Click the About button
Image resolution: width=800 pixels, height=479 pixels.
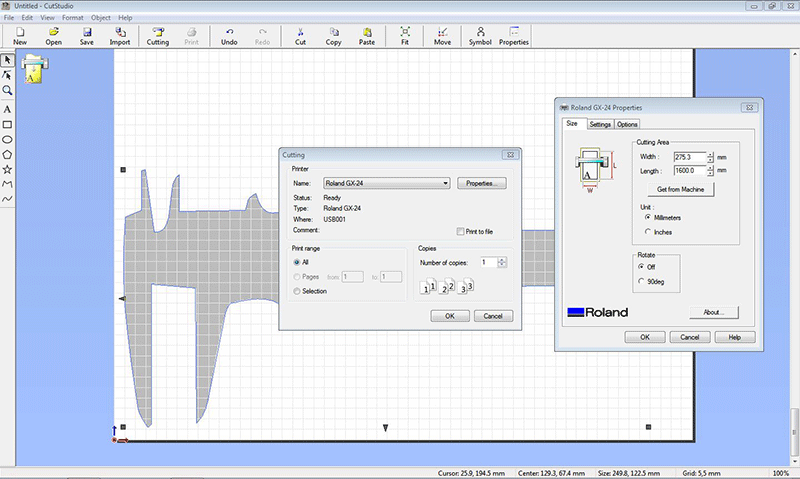click(x=714, y=312)
